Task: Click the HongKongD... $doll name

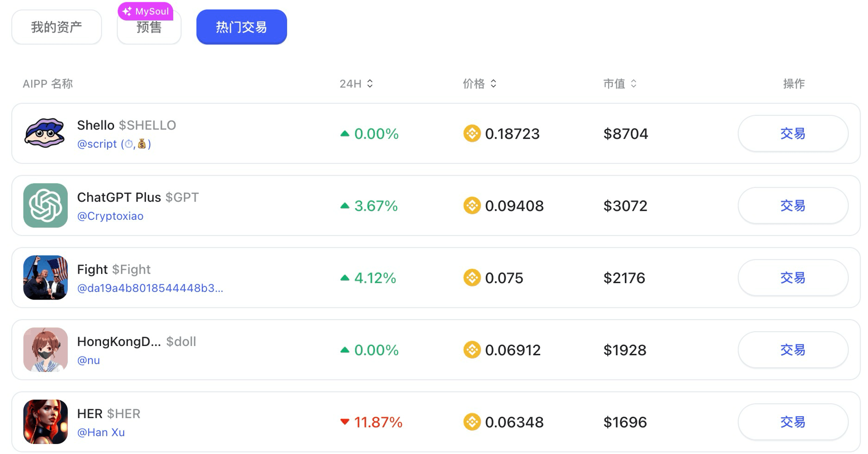Action: 137,342
